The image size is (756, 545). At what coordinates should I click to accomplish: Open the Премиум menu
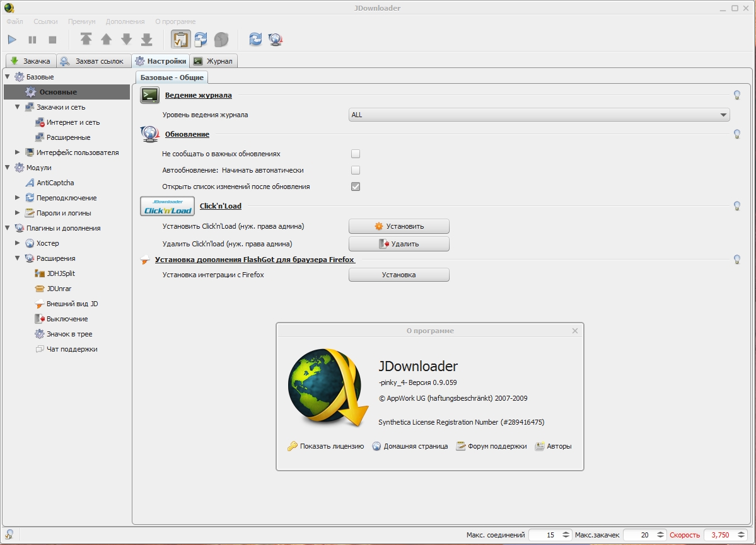click(x=81, y=21)
